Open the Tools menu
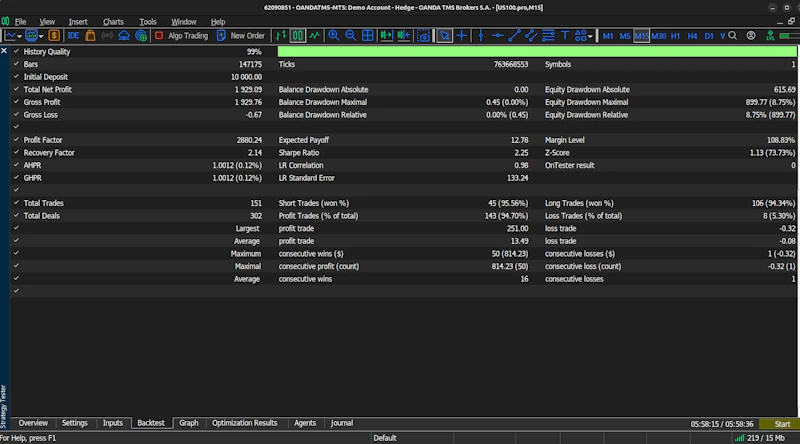Screen dimensions: 800x444 [148, 22]
